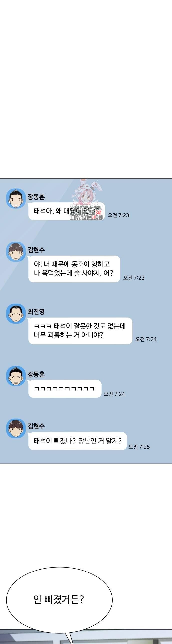Click the bubble with only ㅋㅋㅋㅋㅋㅋㅋㅋㅋㅋ

point(65,389)
